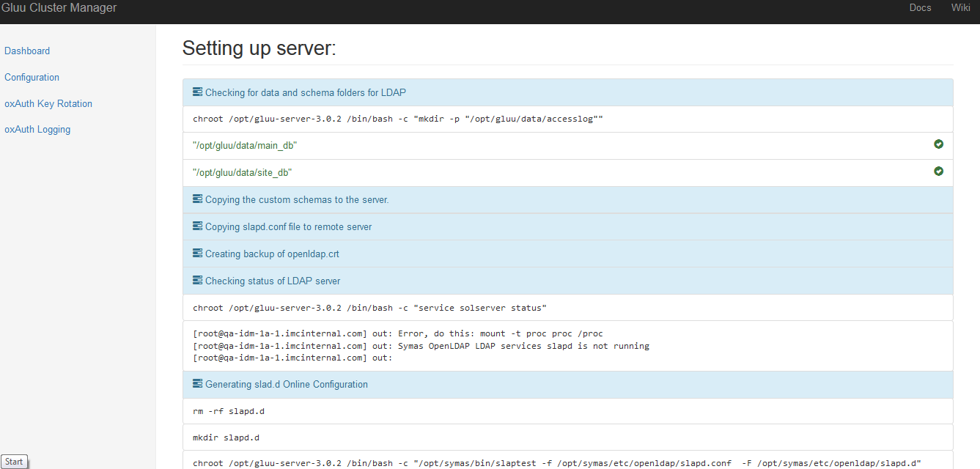This screenshot has width=980, height=469.
Task: Click the server icon beside 'Checking for data and schema folders'
Action: 197,92
